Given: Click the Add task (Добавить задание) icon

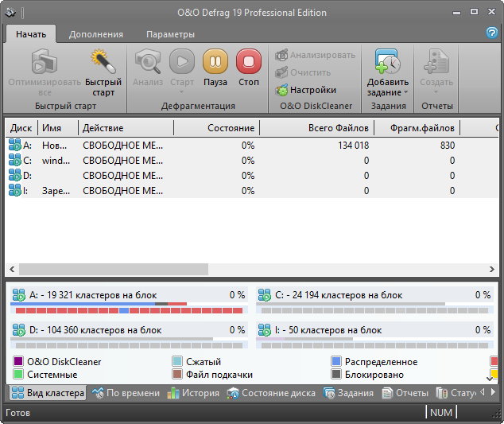Looking at the screenshot, I should click(387, 62).
